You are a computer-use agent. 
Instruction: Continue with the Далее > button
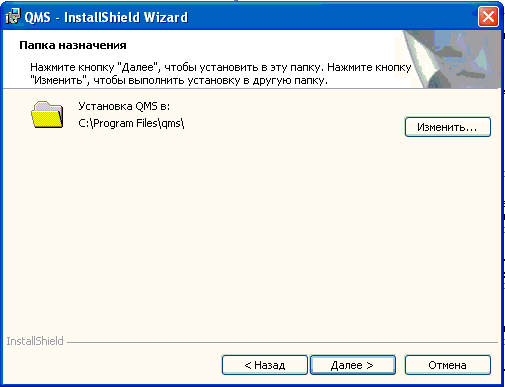[x=353, y=365]
